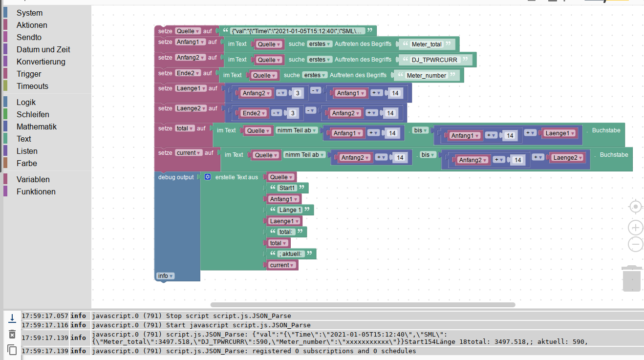Edit the 'total:' text field
This screenshot has height=360, width=644.
click(286, 232)
